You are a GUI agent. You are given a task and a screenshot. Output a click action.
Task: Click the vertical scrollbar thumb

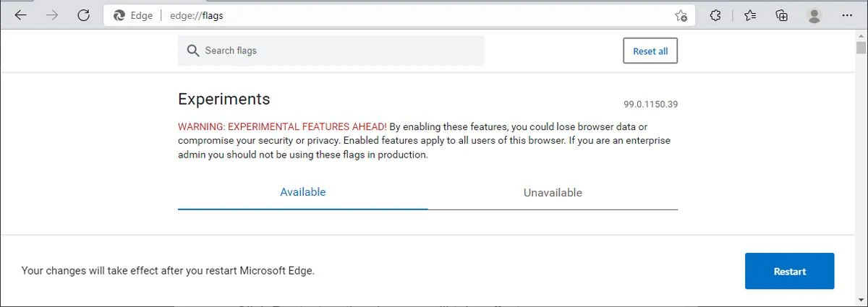click(861, 48)
